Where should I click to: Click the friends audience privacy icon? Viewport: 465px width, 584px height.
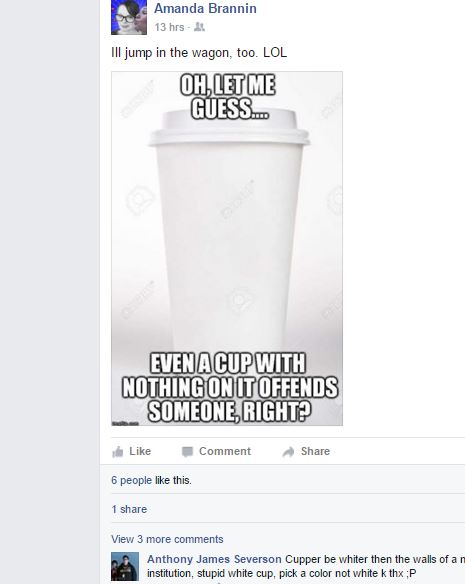[199, 27]
